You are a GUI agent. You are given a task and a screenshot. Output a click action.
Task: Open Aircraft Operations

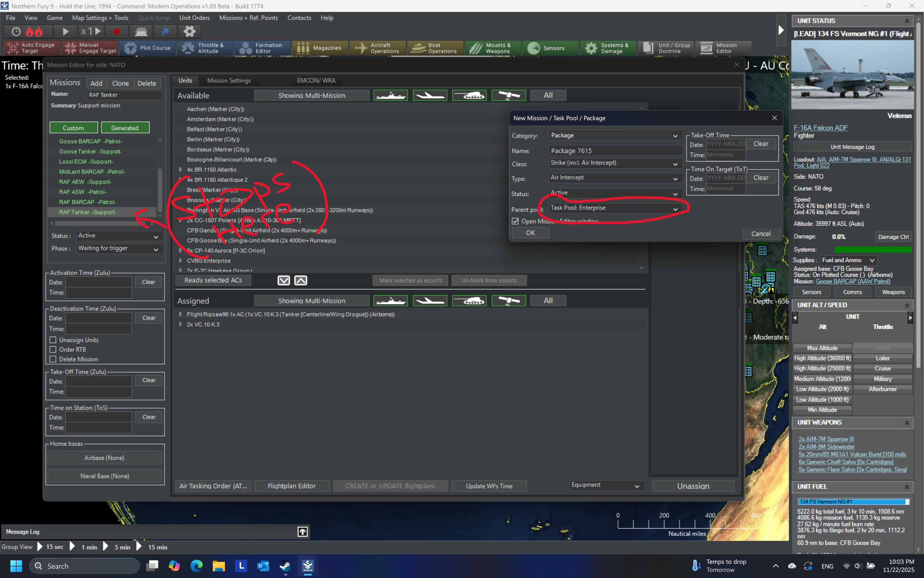378,48
